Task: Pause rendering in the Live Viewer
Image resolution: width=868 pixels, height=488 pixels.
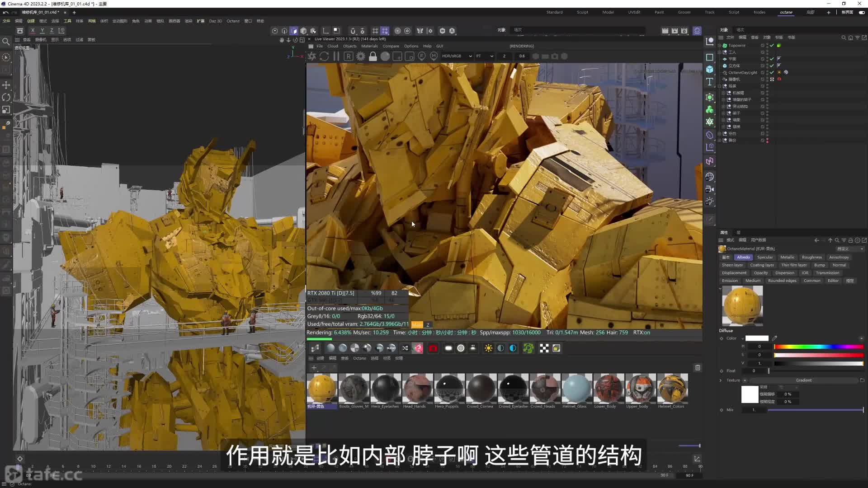Action: click(336, 56)
